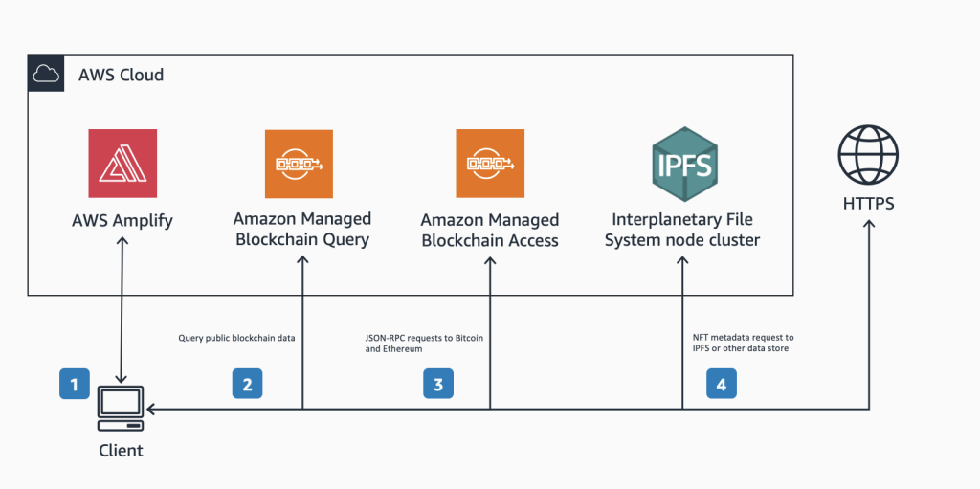980x489 pixels.
Task: Select the Amazon Managed Blockchain Query icon
Action: (x=299, y=164)
